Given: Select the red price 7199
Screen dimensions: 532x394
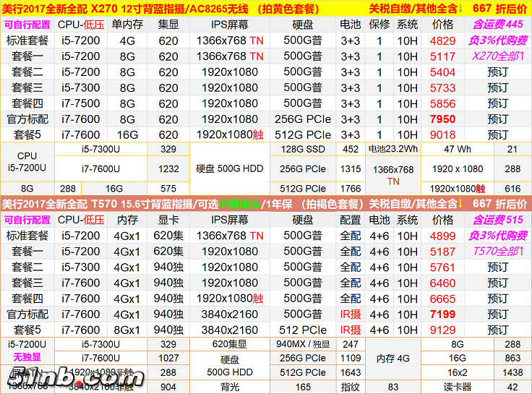Looking at the screenshot, I should (442, 314).
